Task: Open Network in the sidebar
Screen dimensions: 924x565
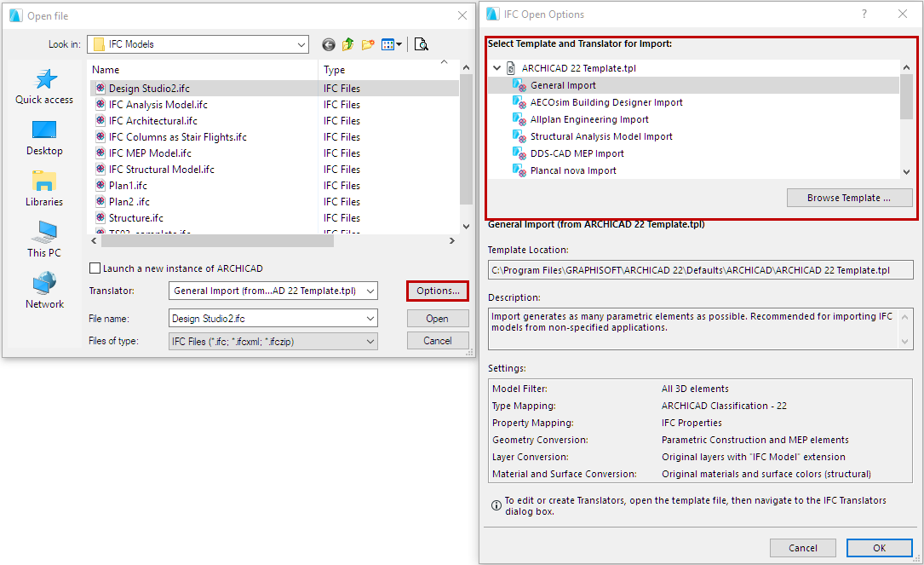Action: (44, 291)
